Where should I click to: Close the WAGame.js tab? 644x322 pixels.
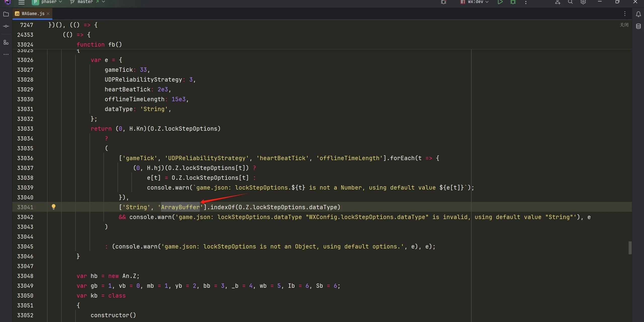pos(48,14)
